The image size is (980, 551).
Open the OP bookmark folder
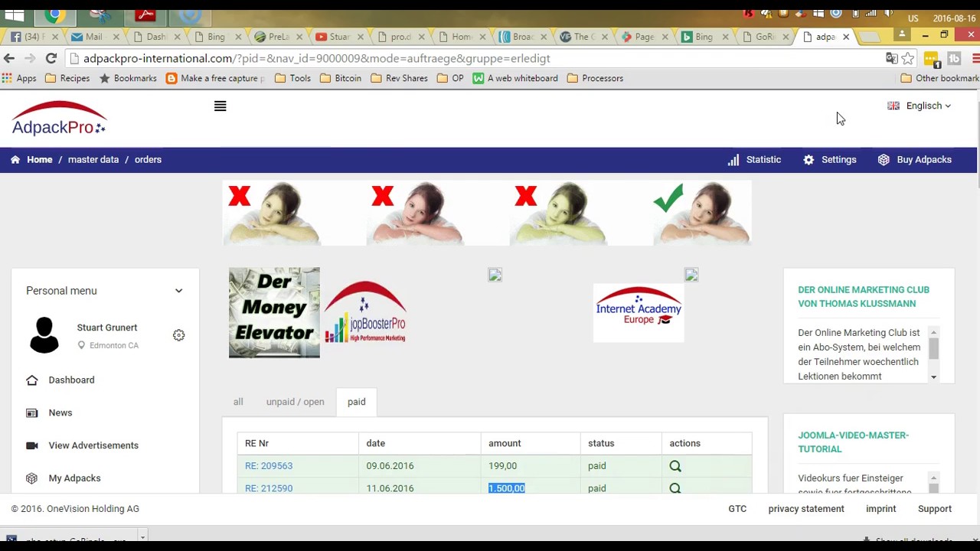[450, 78]
